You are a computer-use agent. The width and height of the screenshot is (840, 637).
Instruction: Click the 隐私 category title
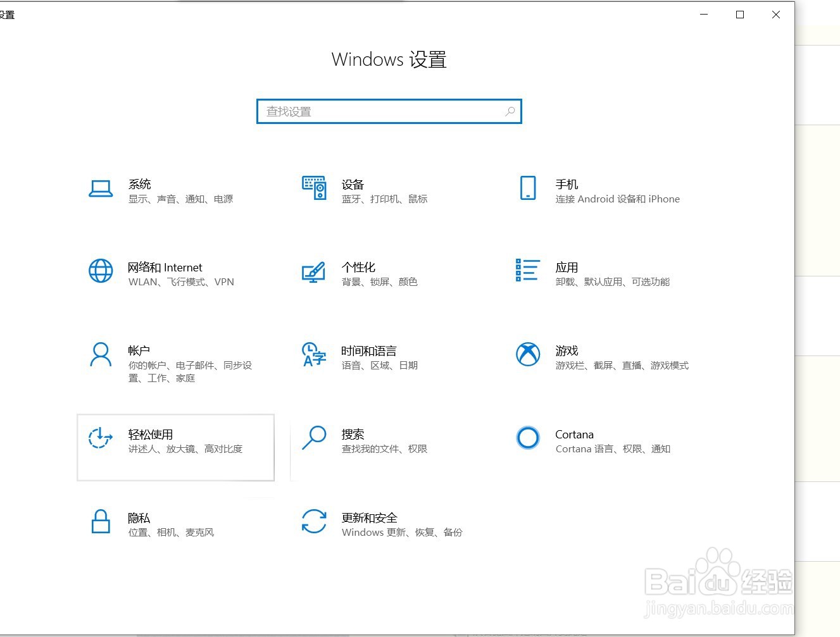139,518
